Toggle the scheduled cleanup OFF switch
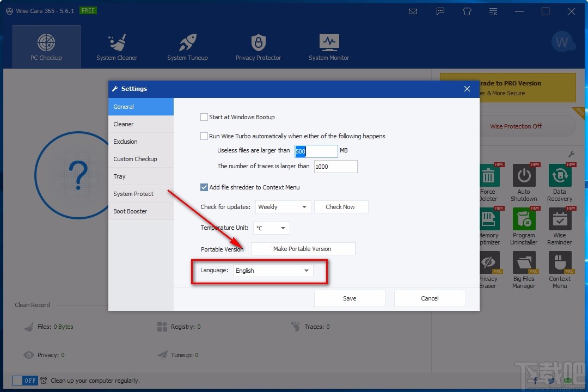Viewport: 588px width, 392px height. coord(24,381)
